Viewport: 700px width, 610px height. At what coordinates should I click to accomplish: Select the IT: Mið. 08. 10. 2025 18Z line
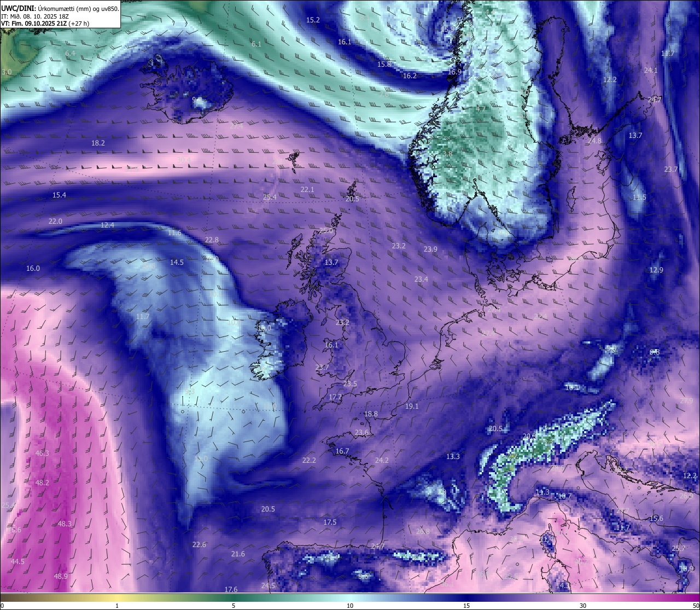pyautogui.click(x=35, y=16)
